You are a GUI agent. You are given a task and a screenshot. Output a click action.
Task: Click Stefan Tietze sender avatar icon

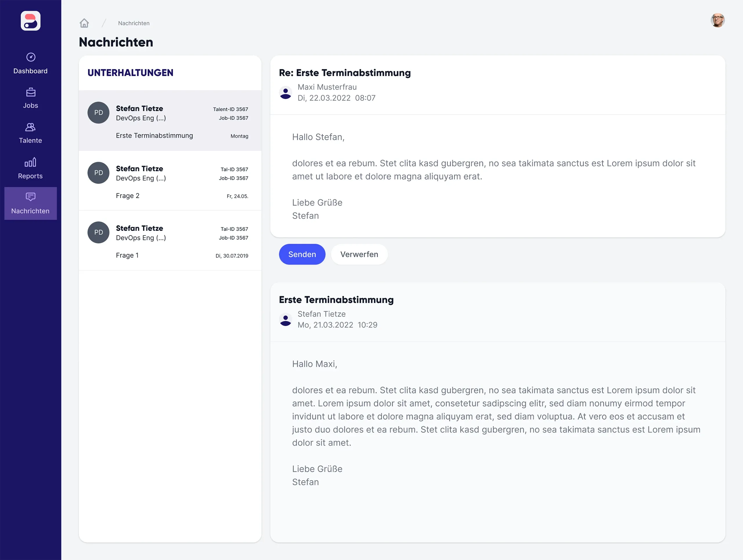coord(286,320)
